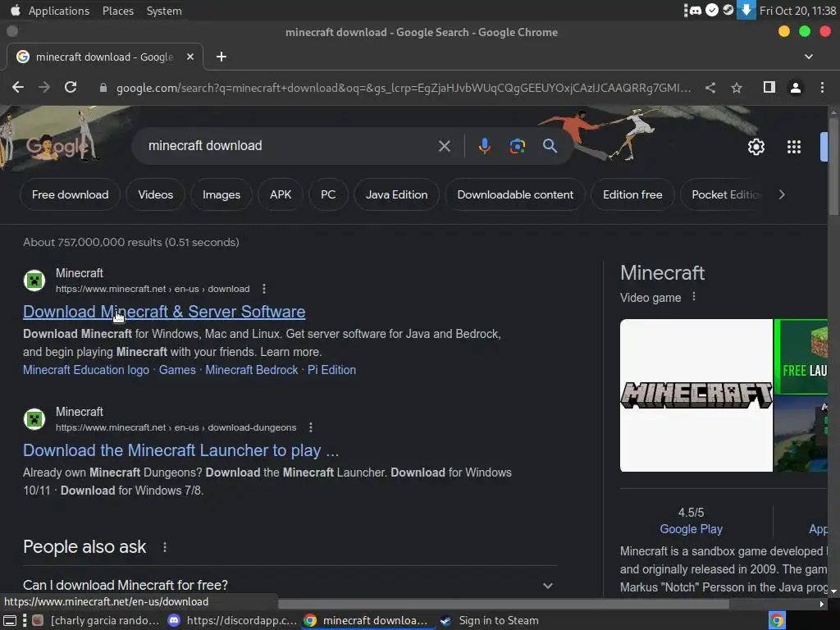The width and height of the screenshot is (840, 630).
Task: Click the horizontal page scrollbar
Action: point(504,605)
